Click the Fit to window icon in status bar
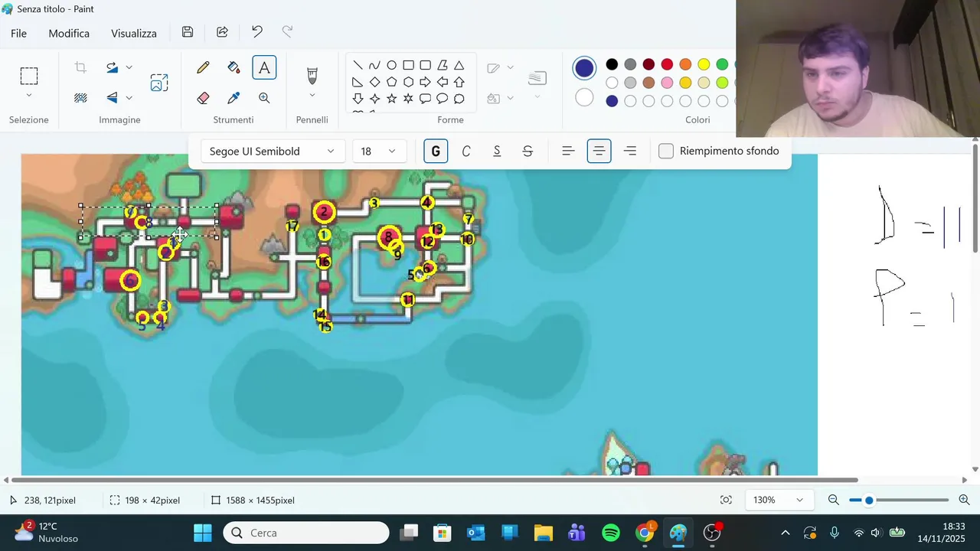The image size is (980, 551). click(726, 500)
